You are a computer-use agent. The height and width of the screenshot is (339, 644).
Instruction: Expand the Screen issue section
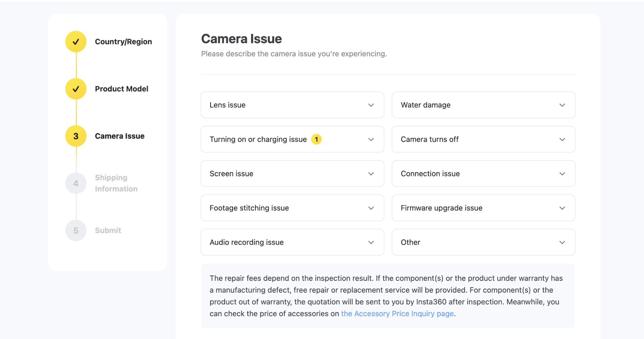pos(292,174)
